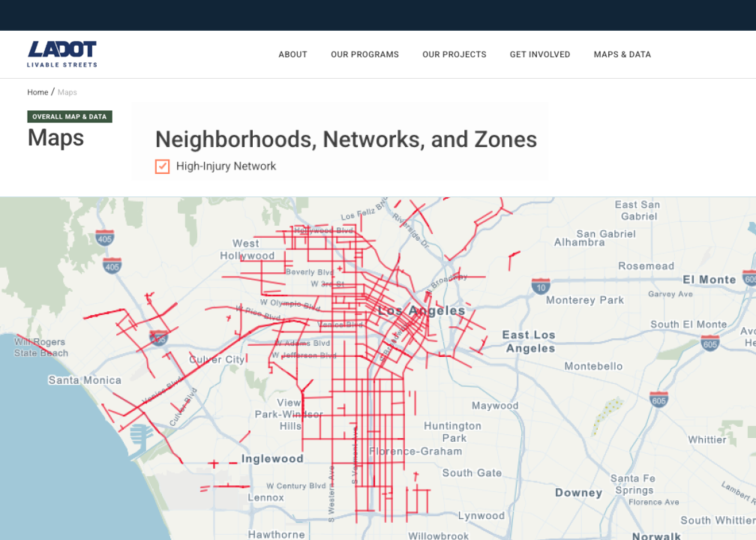The height and width of the screenshot is (540, 756).
Task: Click the Interstate 10 shield near Monterey Park
Action: (x=541, y=286)
